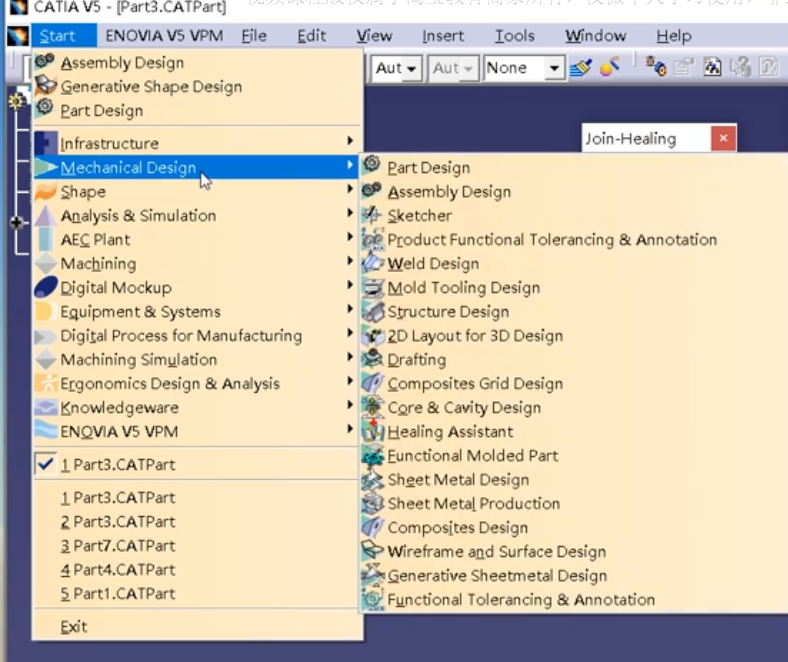Click the painter brush toolbar icon
Image resolution: width=788 pixels, height=662 pixels.
[580, 67]
